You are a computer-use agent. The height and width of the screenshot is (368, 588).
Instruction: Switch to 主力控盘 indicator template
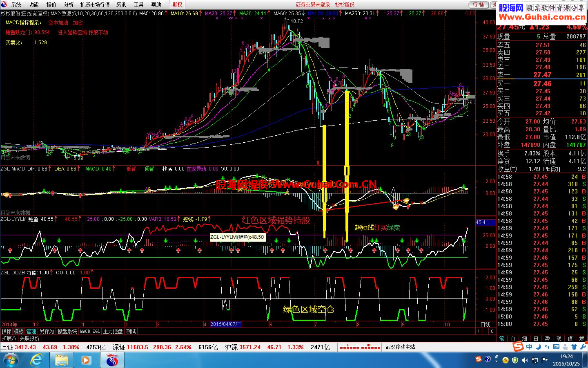pyautogui.click(x=113, y=331)
